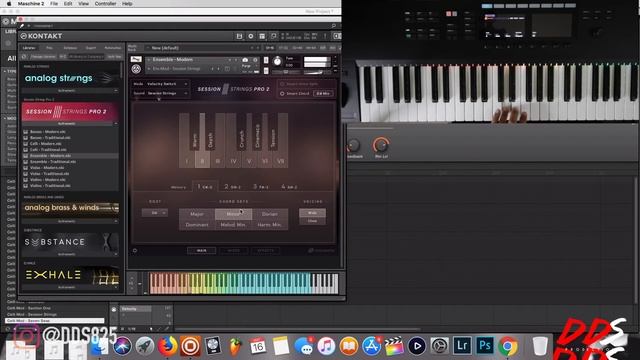Adjust the instrument Tune knob
Viewport: 640px width, 360px height.
pyautogui.click(x=278, y=61)
